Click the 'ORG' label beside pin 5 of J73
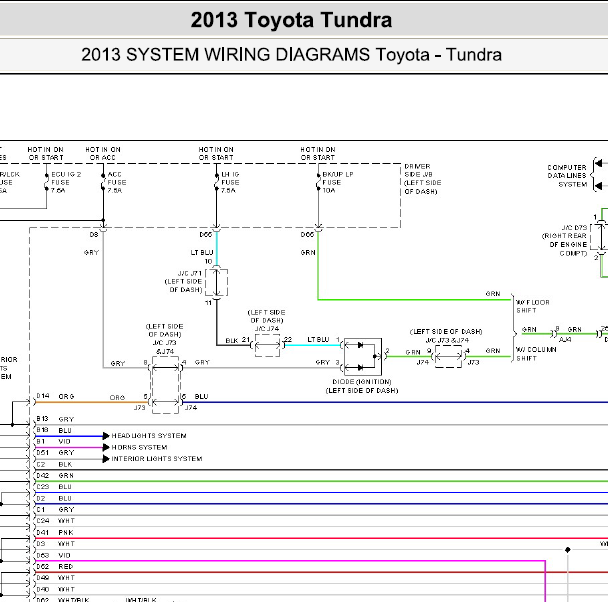Image resolution: width=608 pixels, height=602 pixels. tap(117, 398)
